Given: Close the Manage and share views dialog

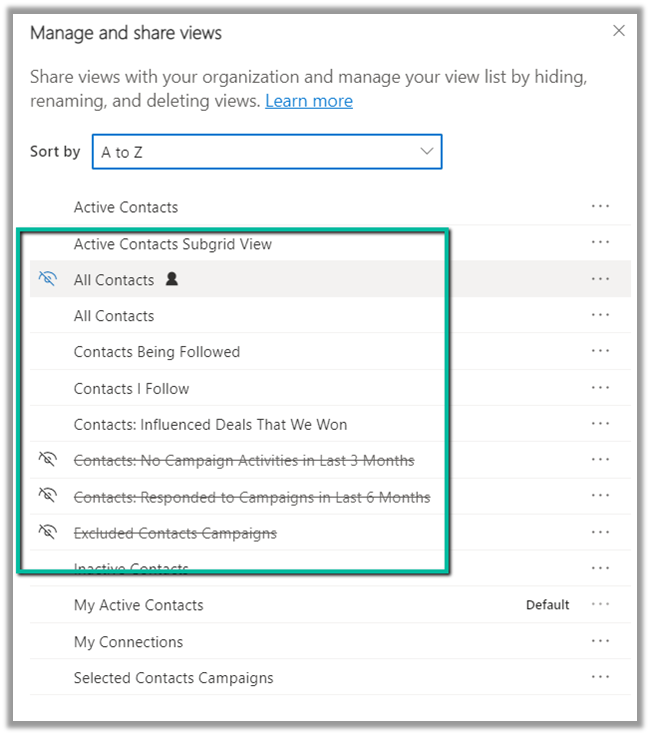Looking at the screenshot, I should pyautogui.click(x=619, y=31).
